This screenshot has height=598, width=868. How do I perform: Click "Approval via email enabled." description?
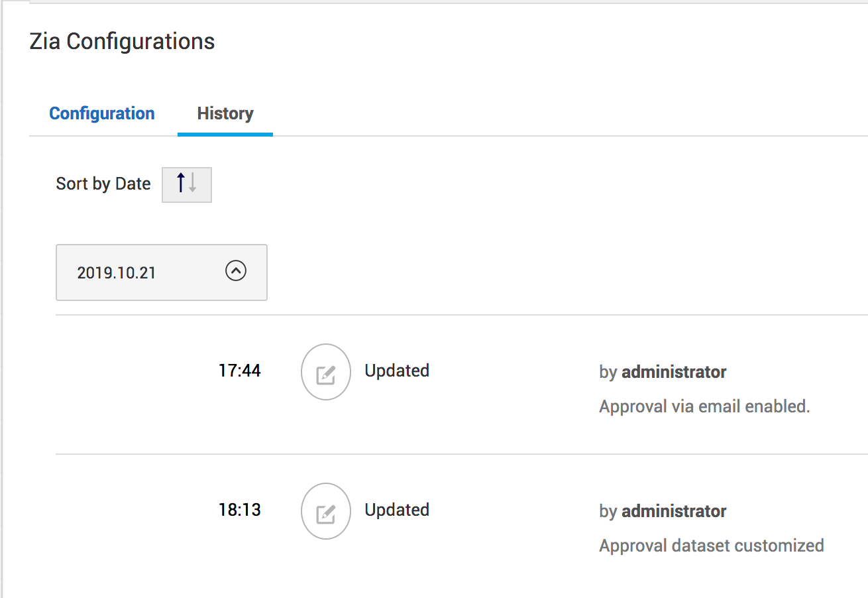tap(704, 406)
